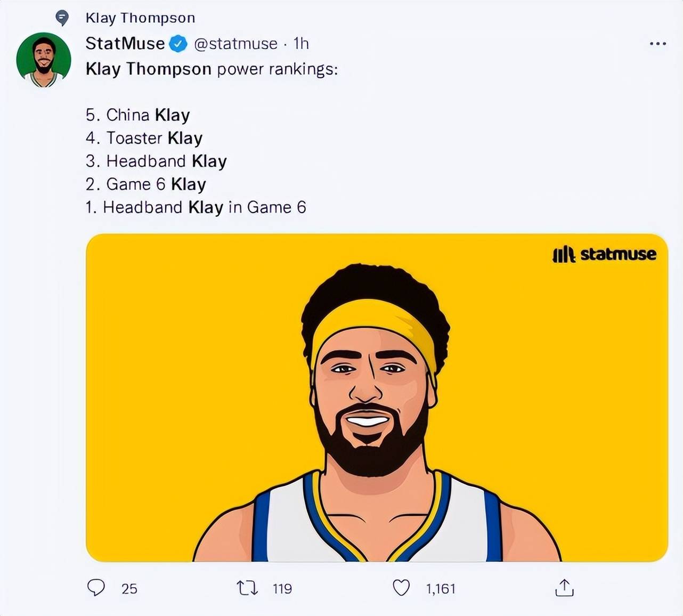Open the Klay Thompson topic label
683x616 pixels.
[140, 18]
